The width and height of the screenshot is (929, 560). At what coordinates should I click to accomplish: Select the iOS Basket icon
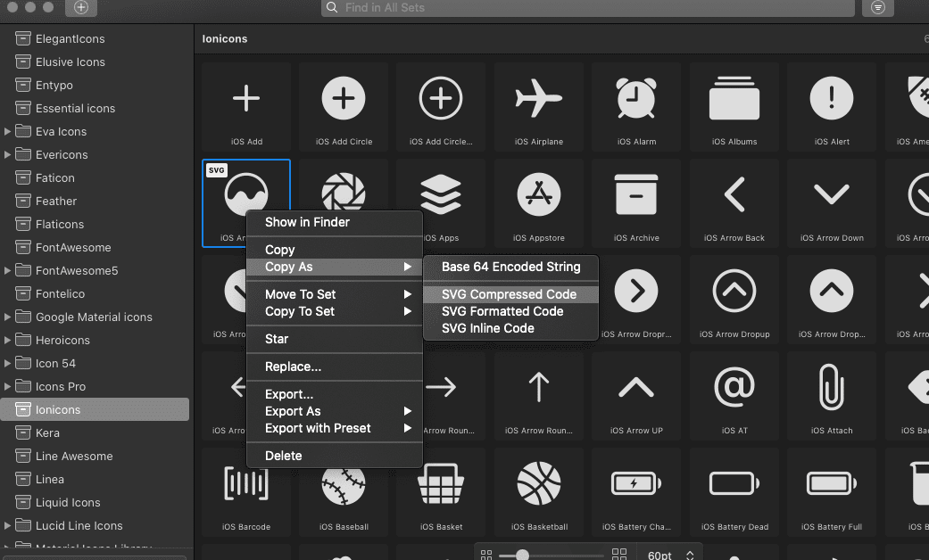coord(441,492)
